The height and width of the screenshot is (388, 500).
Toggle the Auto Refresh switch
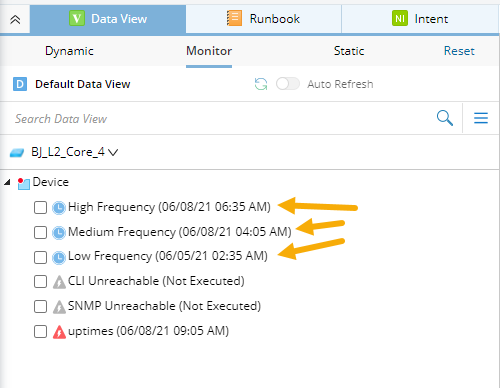[288, 84]
